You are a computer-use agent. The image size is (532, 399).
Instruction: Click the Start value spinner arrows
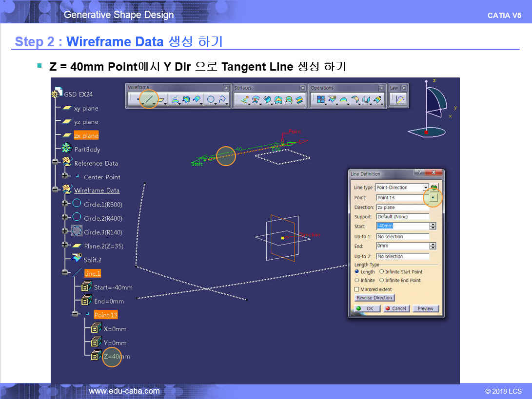(x=433, y=226)
